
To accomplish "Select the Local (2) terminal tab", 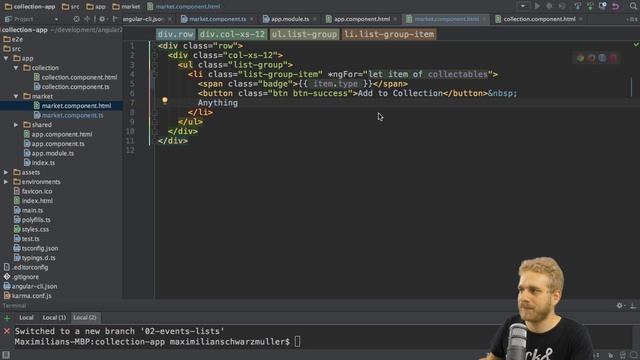I will [x=84, y=318].
